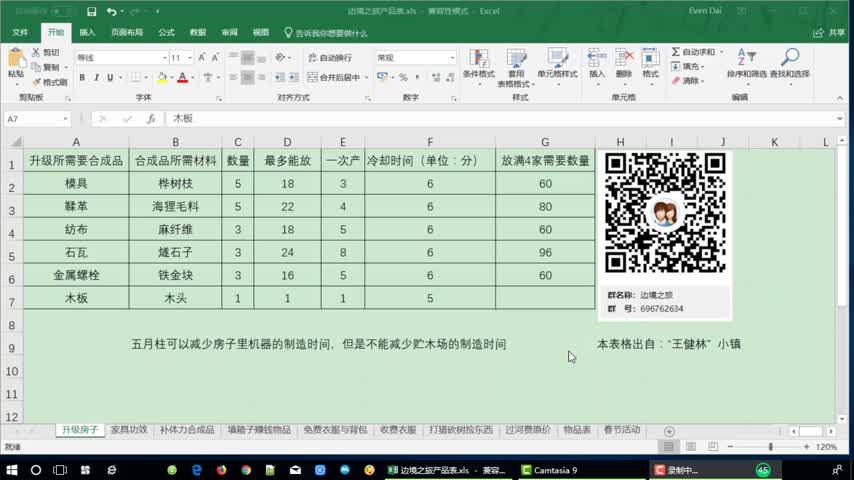Click cell containing 金属螺栓
The width and height of the screenshot is (854, 480).
[x=76, y=275]
